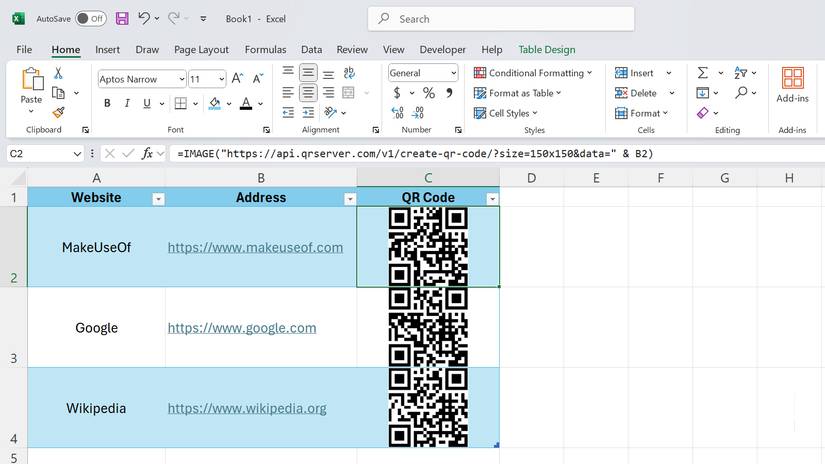825x464 pixels.
Task: Apply Percent Style with the % icon
Action: (x=429, y=93)
